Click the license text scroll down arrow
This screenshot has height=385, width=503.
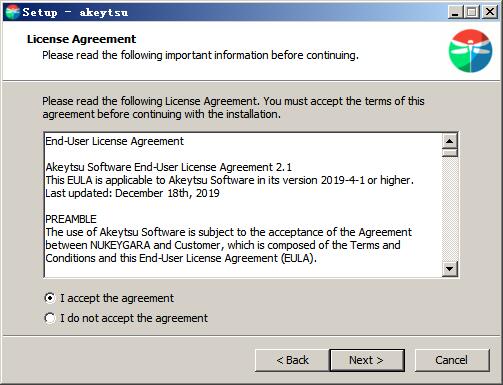450,269
